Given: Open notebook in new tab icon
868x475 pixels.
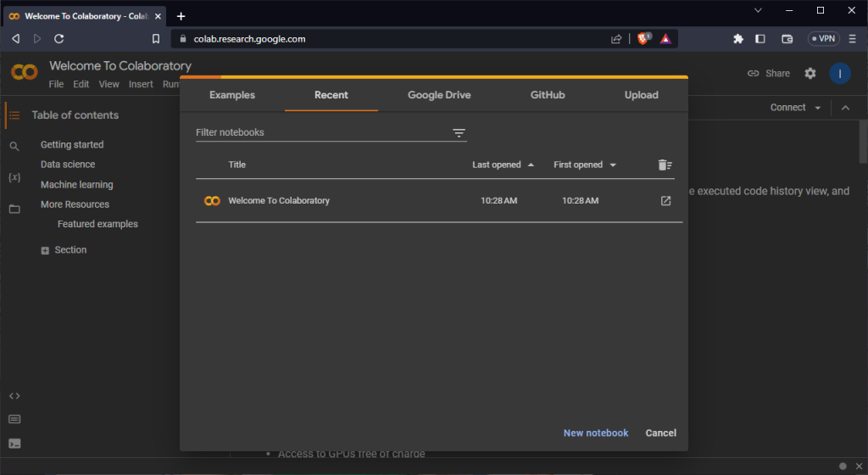Looking at the screenshot, I should (665, 201).
